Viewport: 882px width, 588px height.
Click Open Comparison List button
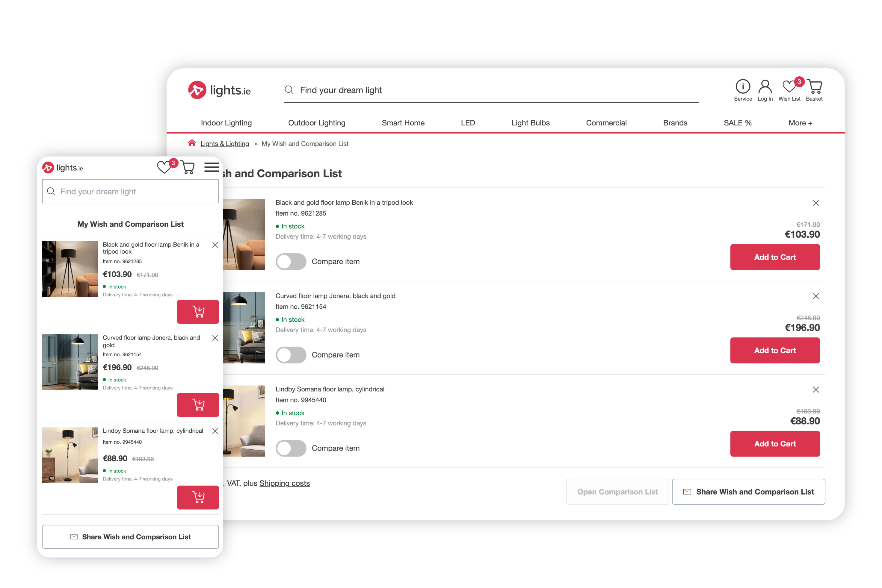(x=617, y=492)
